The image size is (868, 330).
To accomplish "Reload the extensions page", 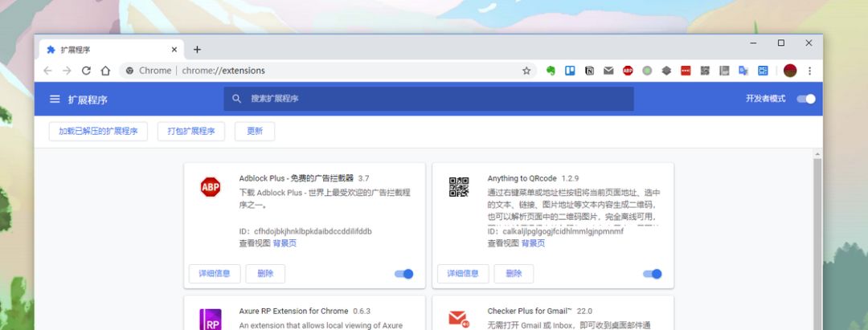I will (86, 71).
